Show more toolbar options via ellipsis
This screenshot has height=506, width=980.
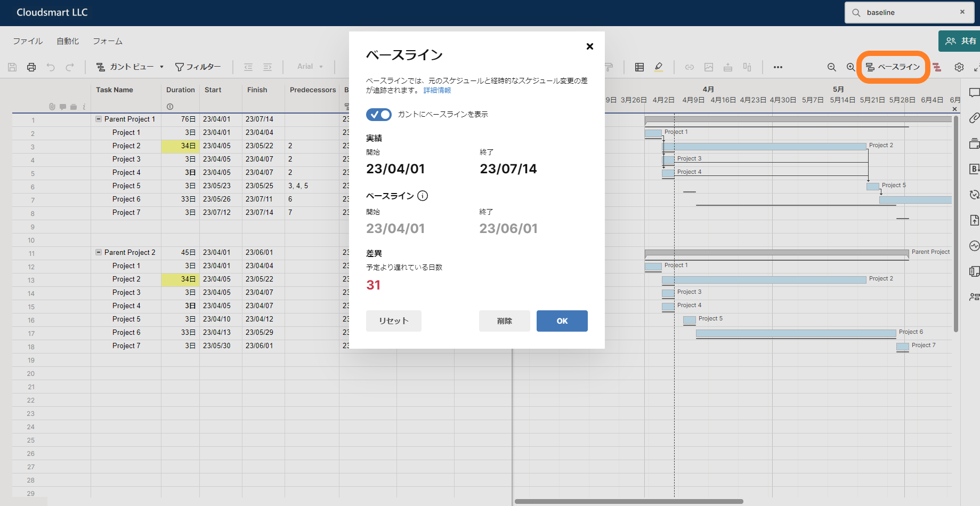[x=778, y=67]
